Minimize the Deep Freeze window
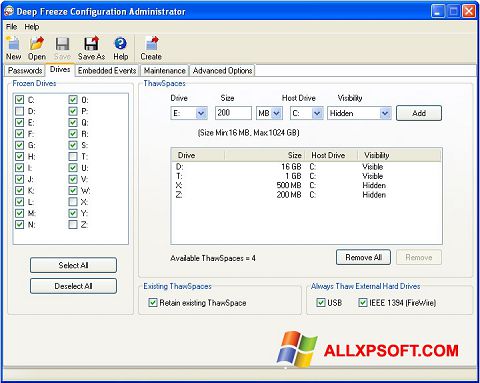This screenshot has height=383, width=480. (437, 12)
